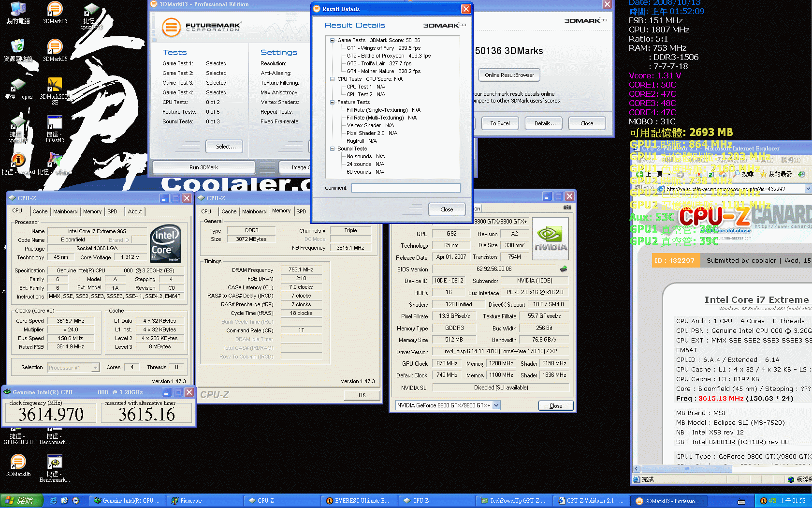Collapse the Sound Tests tree node
This screenshot has height=508, width=812.
coord(333,149)
